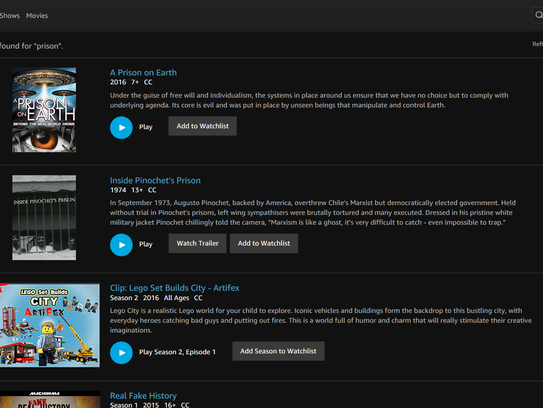Click the '1974 13+ CC' metadata line
The image size is (543, 408).
pyautogui.click(x=133, y=190)
